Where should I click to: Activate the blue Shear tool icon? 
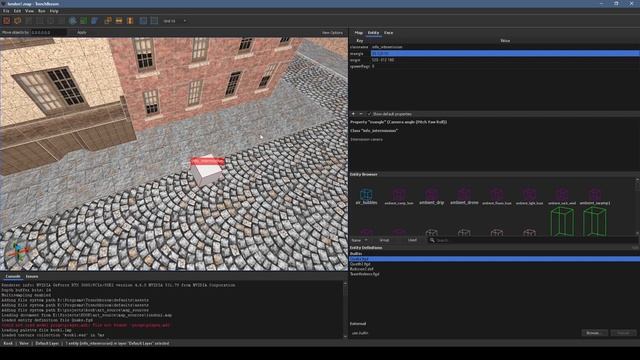[95, 21]
